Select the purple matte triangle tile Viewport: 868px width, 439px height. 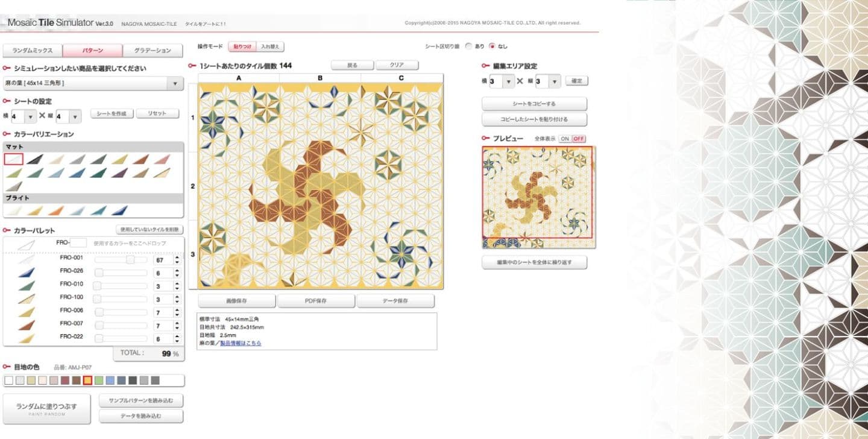(x=119, y=173)
